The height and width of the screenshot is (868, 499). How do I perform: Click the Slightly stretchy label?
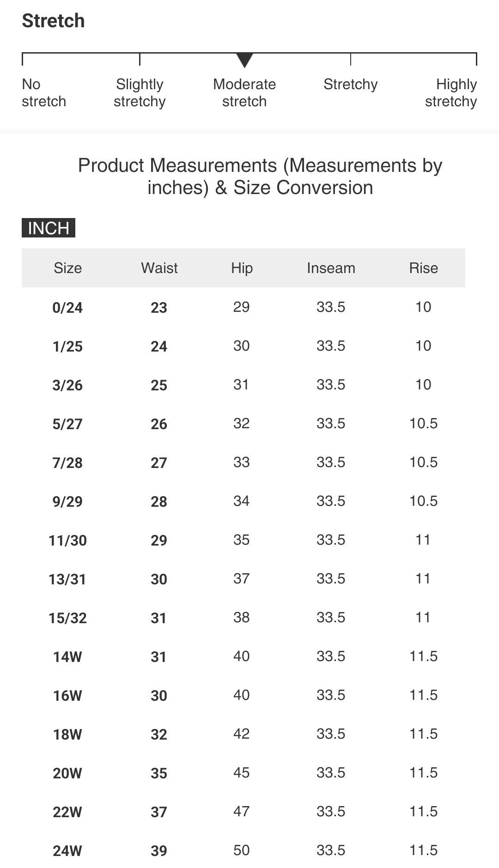tap(140, 93)
